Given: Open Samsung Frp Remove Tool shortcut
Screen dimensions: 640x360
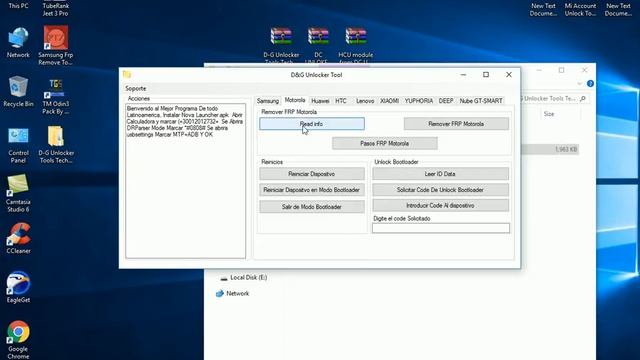Looking at the screenshot, I should [x=56, y=45].
